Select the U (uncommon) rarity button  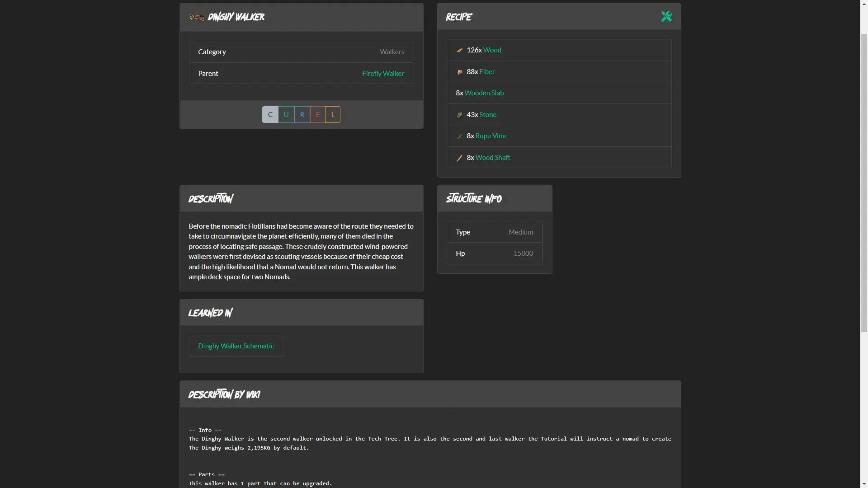286,114
